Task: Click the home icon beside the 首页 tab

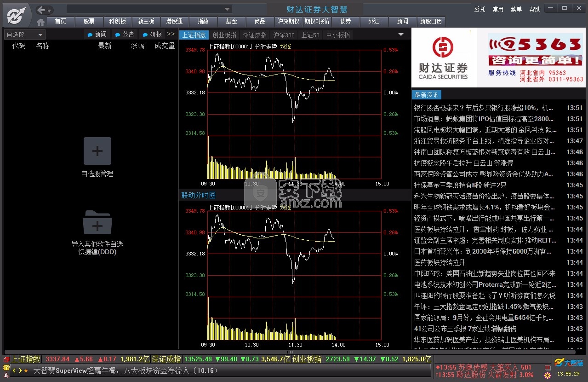Action: 40,22
